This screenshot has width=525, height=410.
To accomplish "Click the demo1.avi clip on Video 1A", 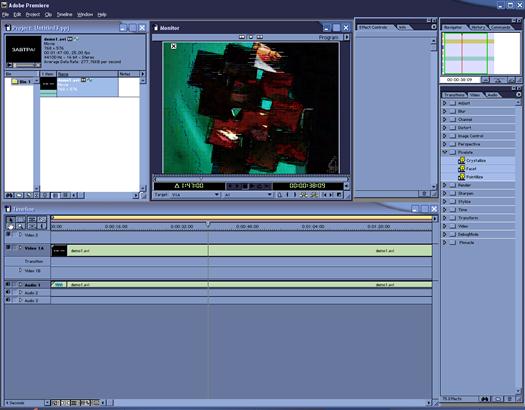I will click(241, 251).
